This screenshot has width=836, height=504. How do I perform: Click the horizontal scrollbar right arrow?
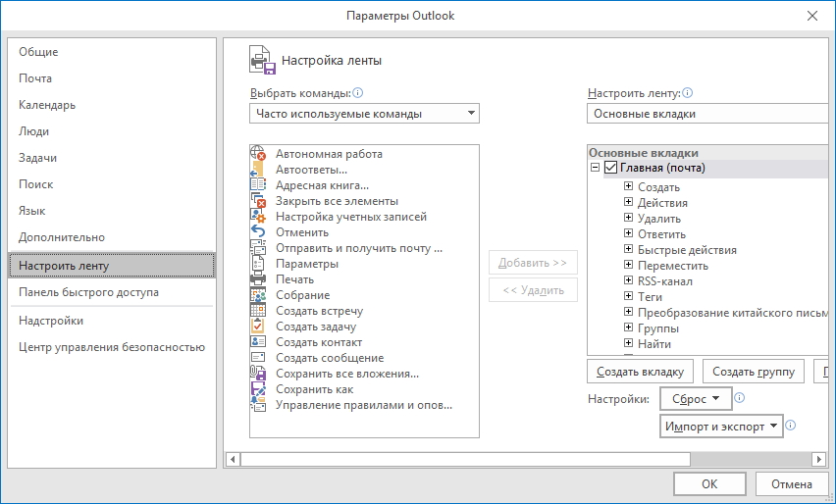pos(819,459)
